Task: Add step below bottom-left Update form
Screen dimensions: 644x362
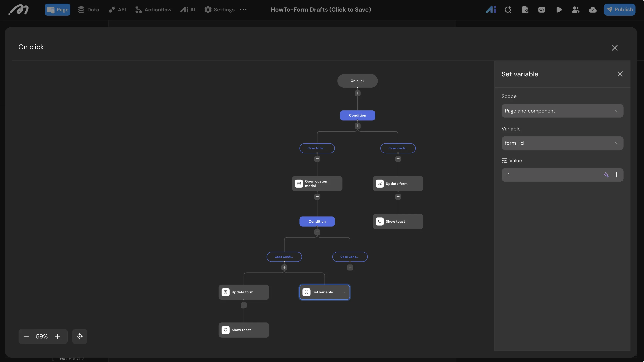Action: click(244, 305)
